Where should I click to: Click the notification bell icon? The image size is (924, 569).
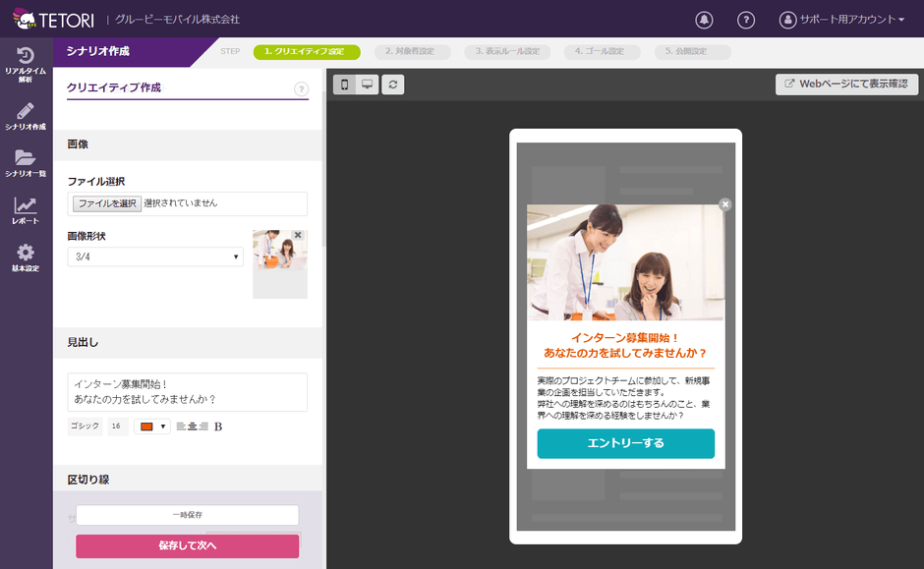[x=704, y=20]
